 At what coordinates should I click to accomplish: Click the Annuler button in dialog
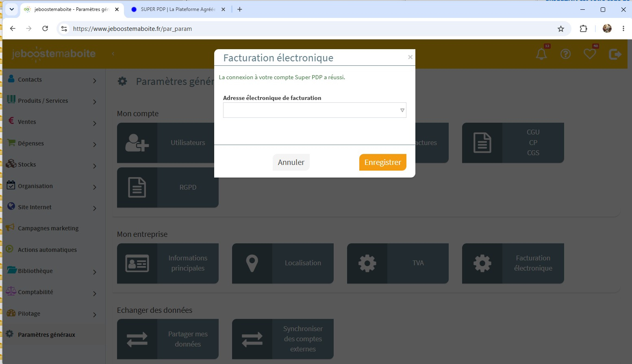tap(291, 162)
